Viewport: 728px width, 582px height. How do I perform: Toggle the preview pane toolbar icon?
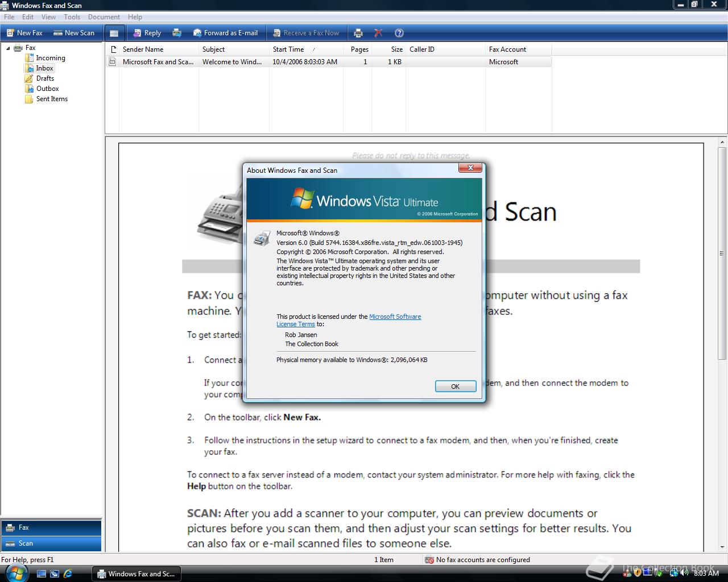pyautogui.click(x=114, y=33)
